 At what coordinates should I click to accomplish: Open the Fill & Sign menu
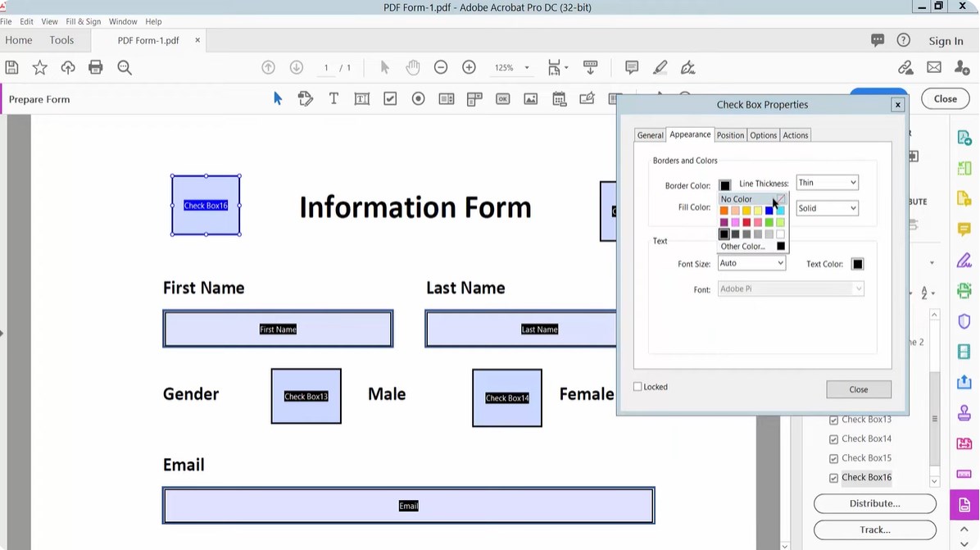84,21
